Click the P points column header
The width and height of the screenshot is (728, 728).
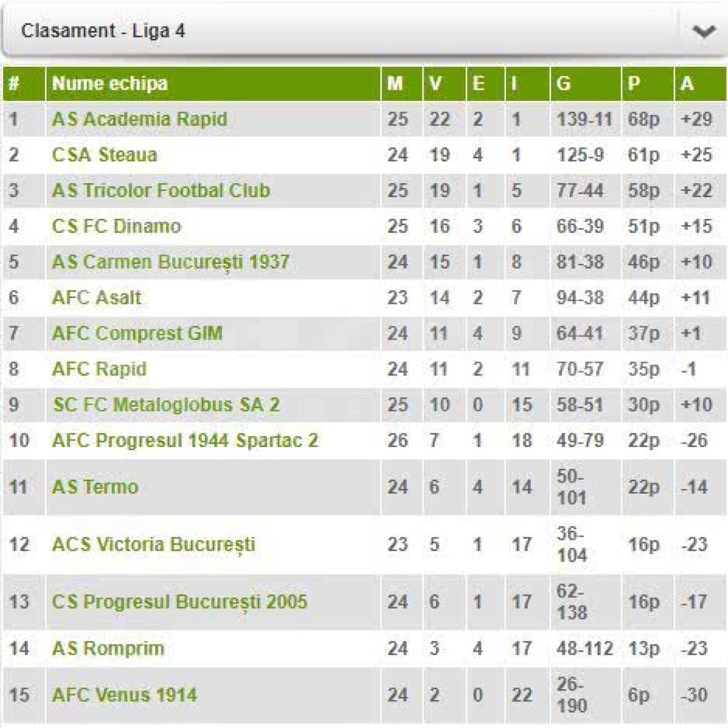[634, 84]
